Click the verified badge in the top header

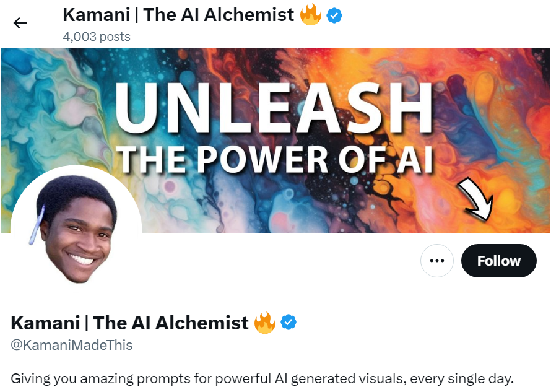334,16
